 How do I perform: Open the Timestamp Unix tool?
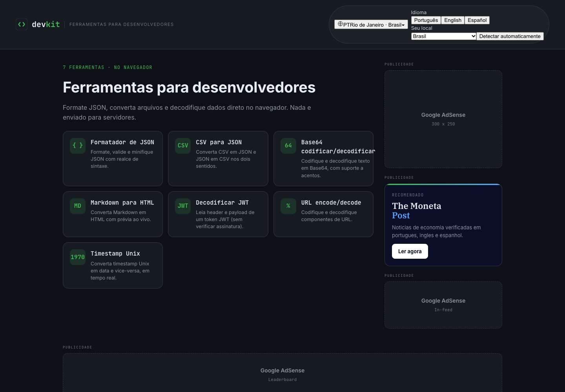pos(113,265)
